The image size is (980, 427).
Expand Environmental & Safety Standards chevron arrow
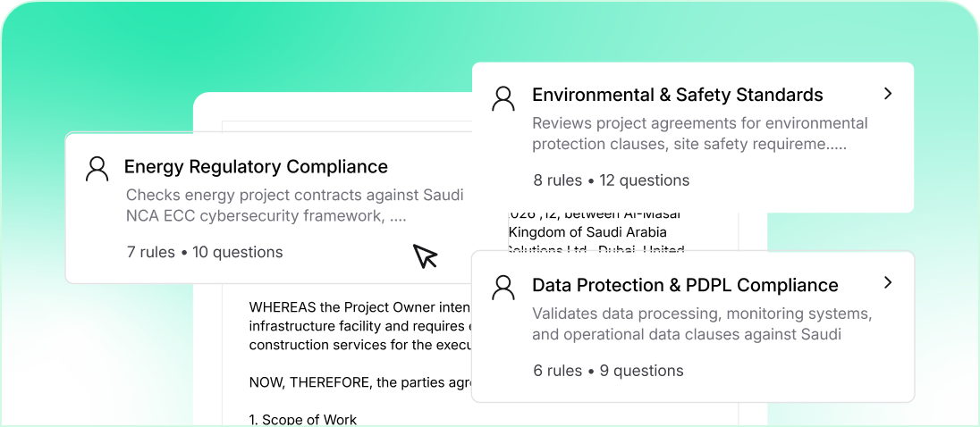pyautogui.click(x=887, y=93)
